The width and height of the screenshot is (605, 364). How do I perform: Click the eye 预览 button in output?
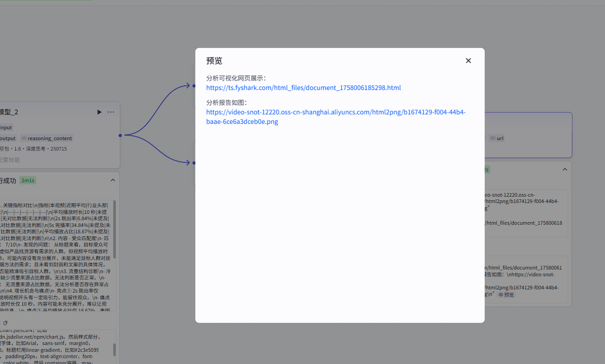coord(506,295)
